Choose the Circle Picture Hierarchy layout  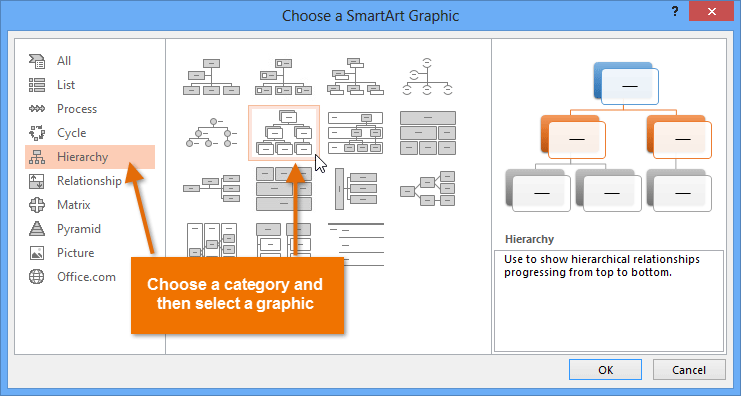[x=211, y=133]
